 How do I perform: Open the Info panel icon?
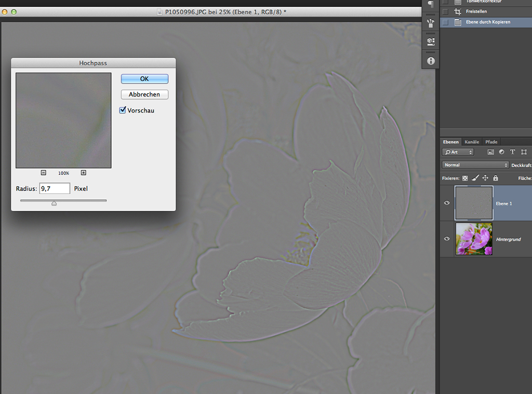tap(431, 61)
